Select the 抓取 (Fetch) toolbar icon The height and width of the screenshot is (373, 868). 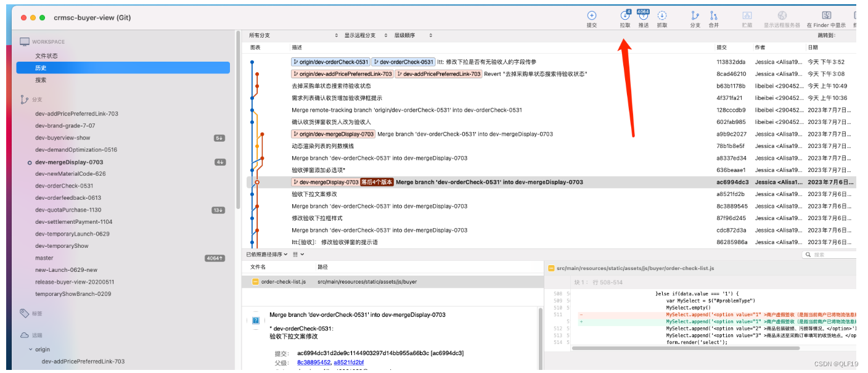pyautogui.click(x=661, y=16)
